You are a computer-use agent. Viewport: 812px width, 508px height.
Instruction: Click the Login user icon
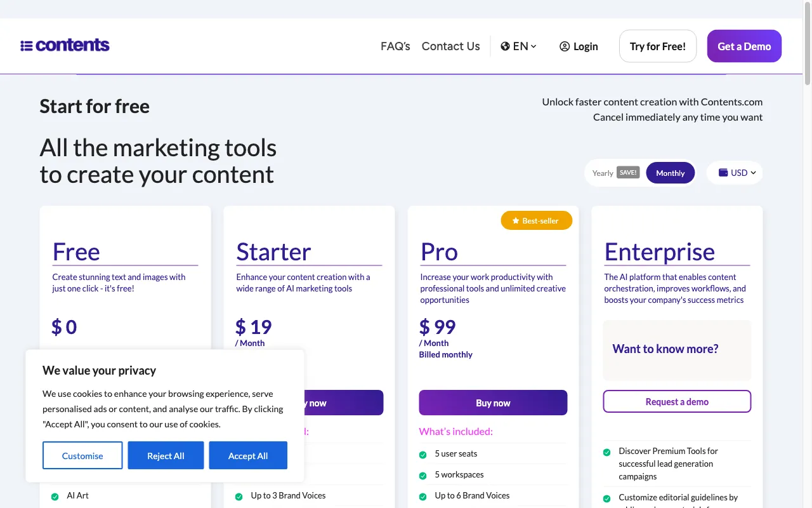click(x=565, y=46)
